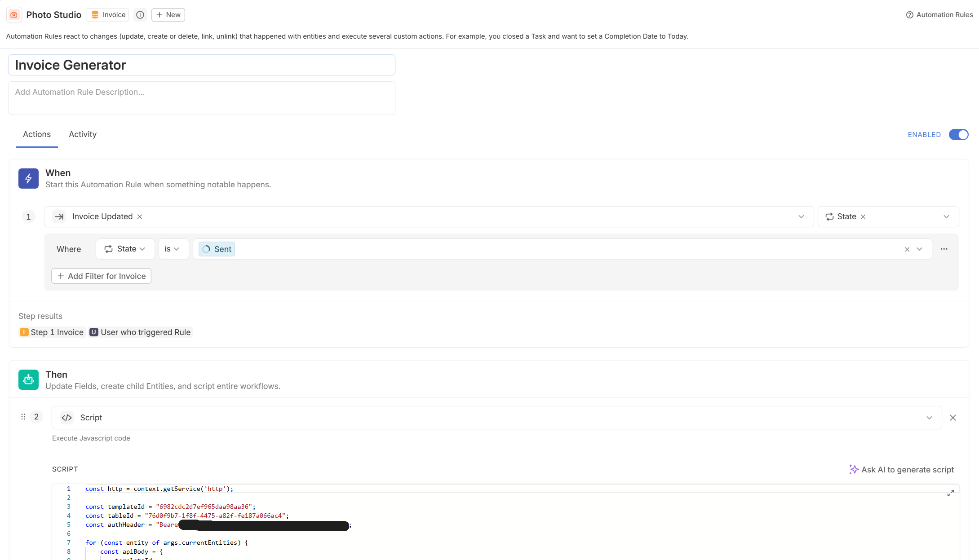This screenshot has width=979, height=560.
Task: Click the lightning bolt When icon
Action: [28, 179]
